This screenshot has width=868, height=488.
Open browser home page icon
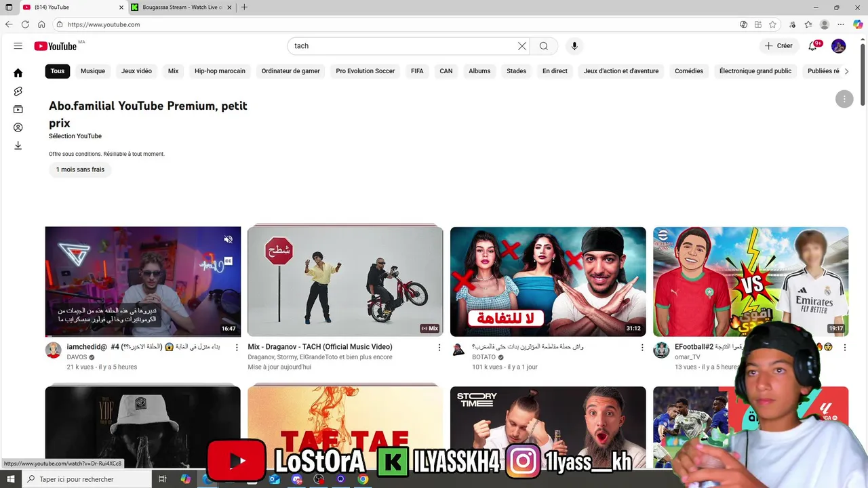click(41, 24)
